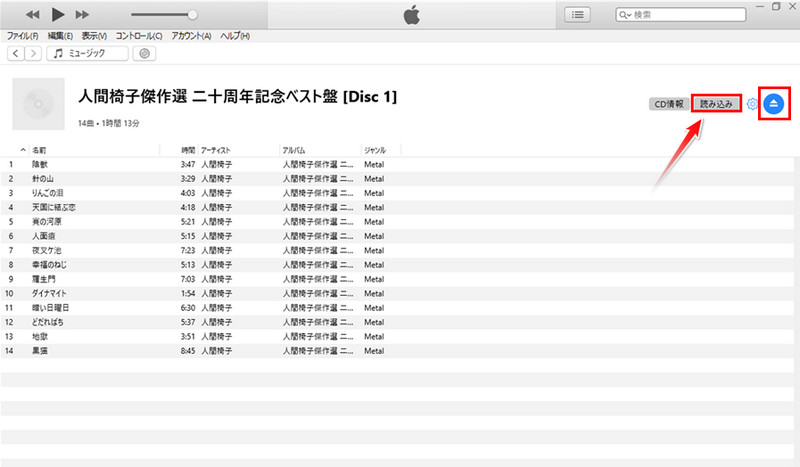Select track 1 陰獣

coord(397,164)
